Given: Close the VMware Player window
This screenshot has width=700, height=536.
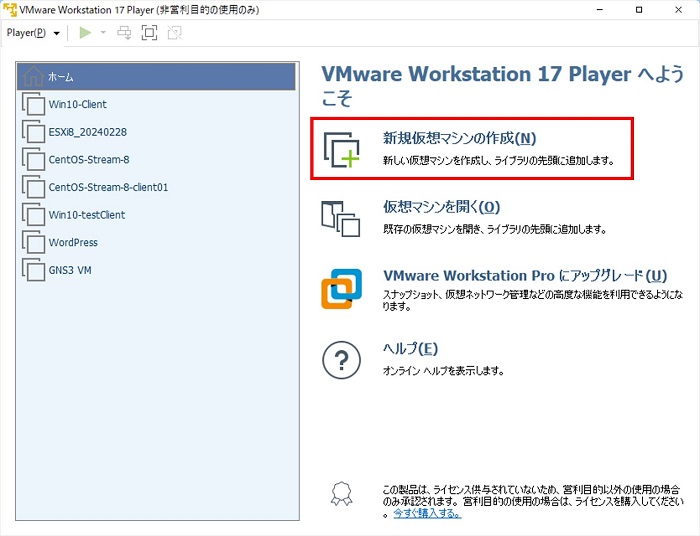Looking at the screenshot, I should pyautogui.click(x=679, y=9).
